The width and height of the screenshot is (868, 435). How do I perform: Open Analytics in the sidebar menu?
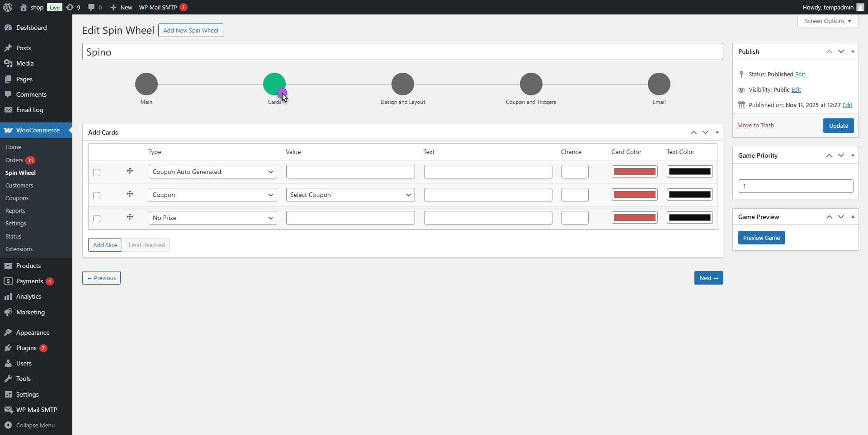[x=28, y=296]
